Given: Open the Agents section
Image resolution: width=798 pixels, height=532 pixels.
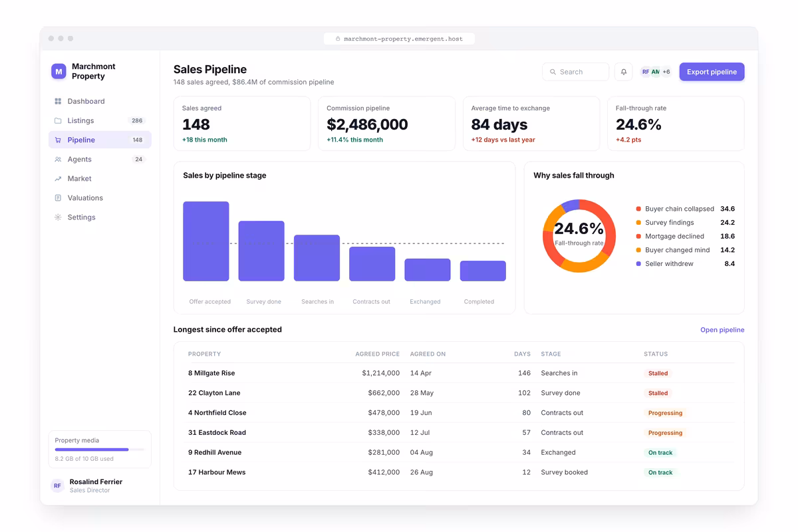Looking at the screenshot, I should [x=100, y=159].
